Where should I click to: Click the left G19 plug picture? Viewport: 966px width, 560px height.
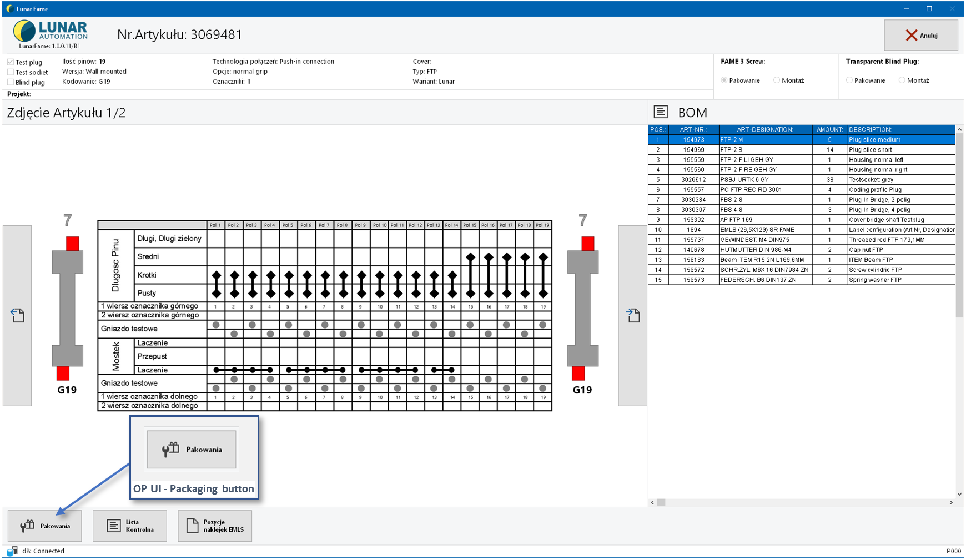point(67,304)
